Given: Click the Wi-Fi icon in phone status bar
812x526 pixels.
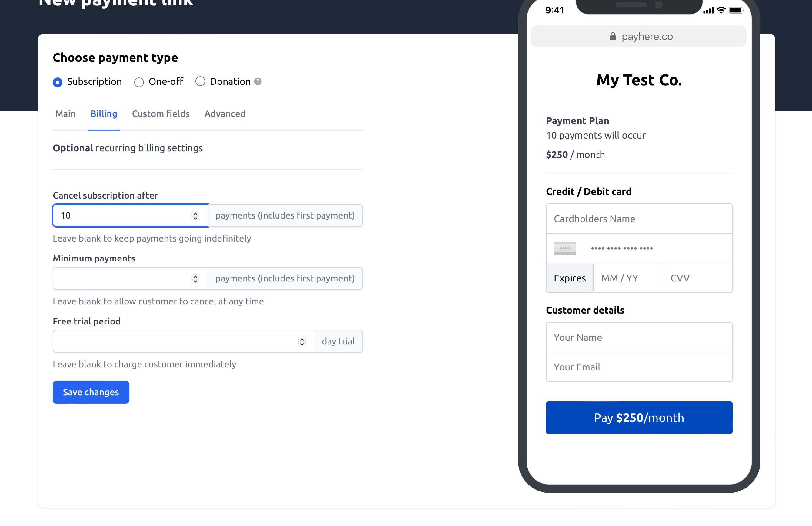Looking at the screenshot, I should tap(721, 10).
